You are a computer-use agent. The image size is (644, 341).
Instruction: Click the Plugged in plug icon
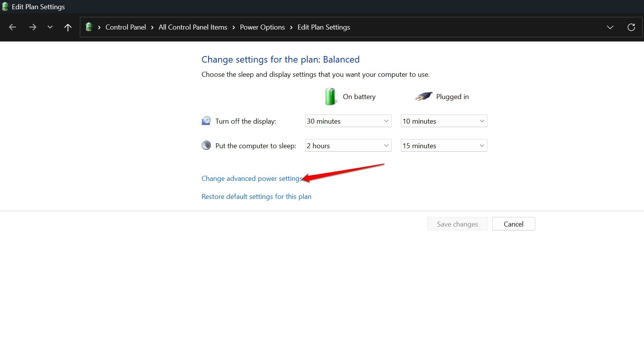tap(424, 96)
